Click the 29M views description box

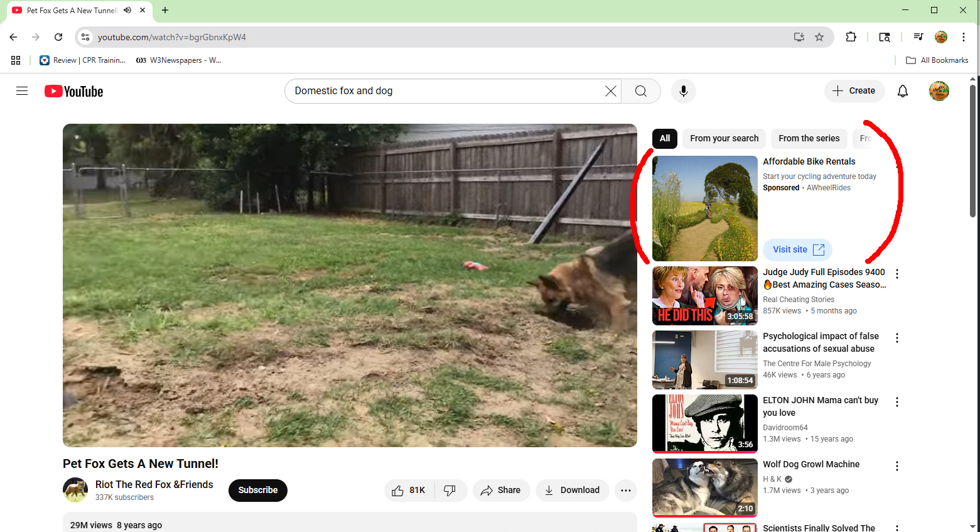(350, 523)
